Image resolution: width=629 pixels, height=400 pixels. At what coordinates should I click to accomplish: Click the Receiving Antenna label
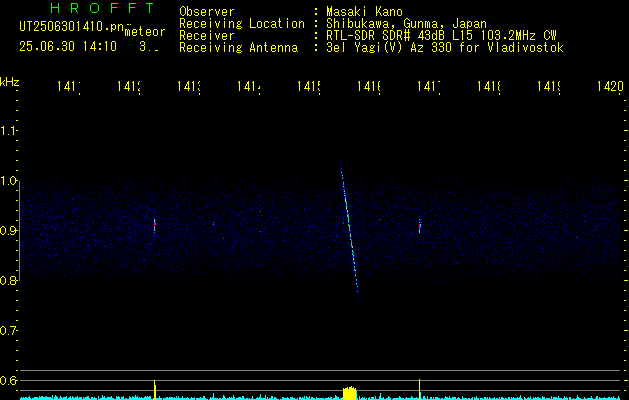coord(239,48)
